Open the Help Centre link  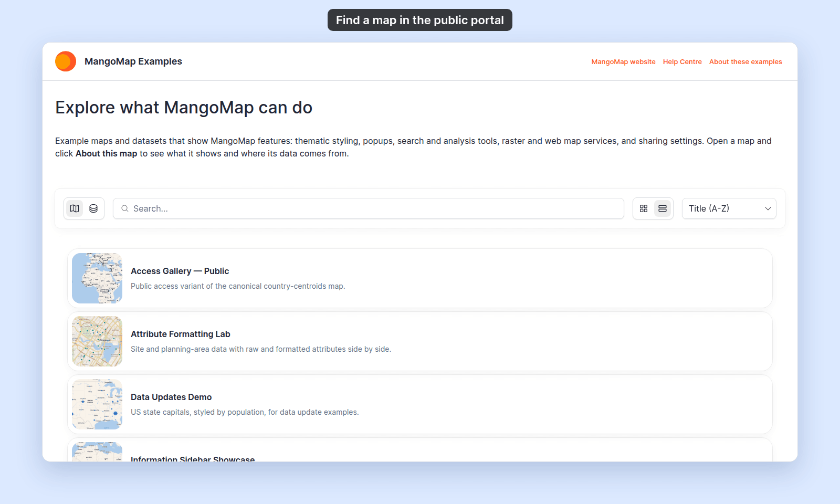(682, 61)
